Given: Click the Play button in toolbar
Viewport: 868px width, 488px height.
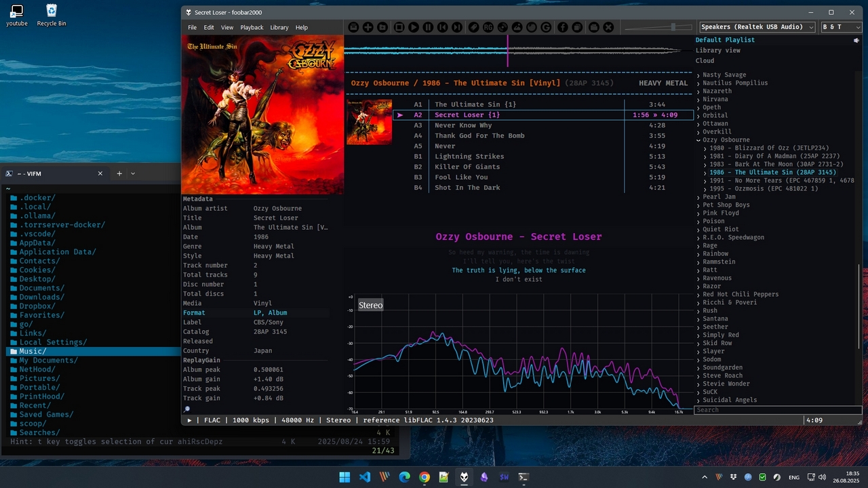Looking at the screenshot, I should pos(414,27).
